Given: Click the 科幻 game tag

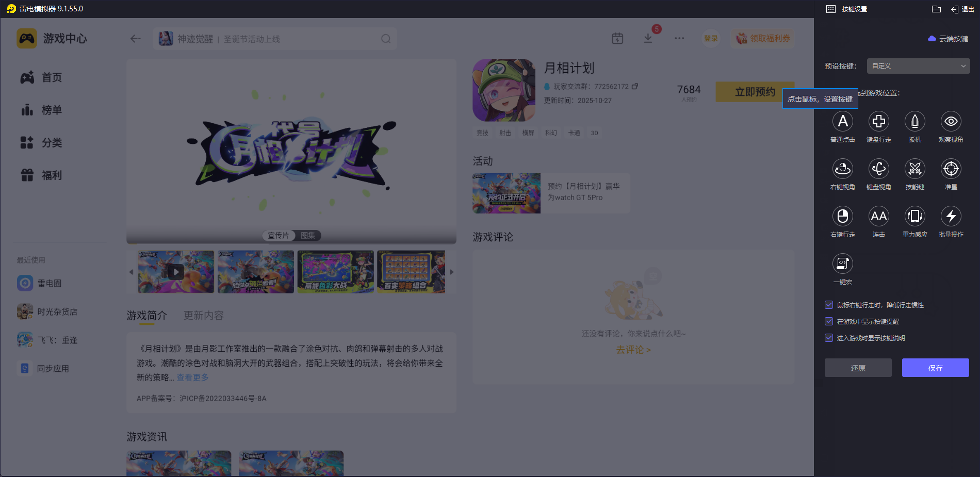Looking at the screenshot, I should [x=551, y=133].
